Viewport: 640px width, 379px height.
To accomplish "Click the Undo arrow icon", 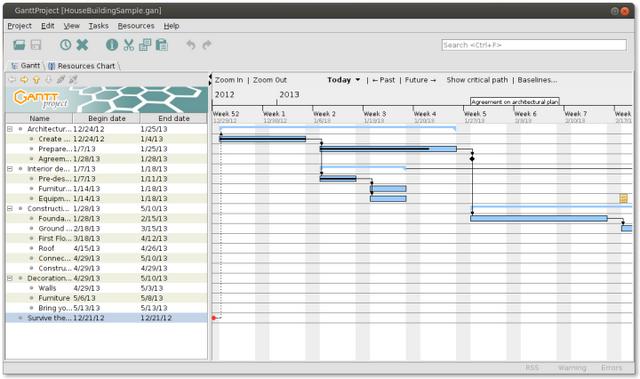I will tap(191, 44).
